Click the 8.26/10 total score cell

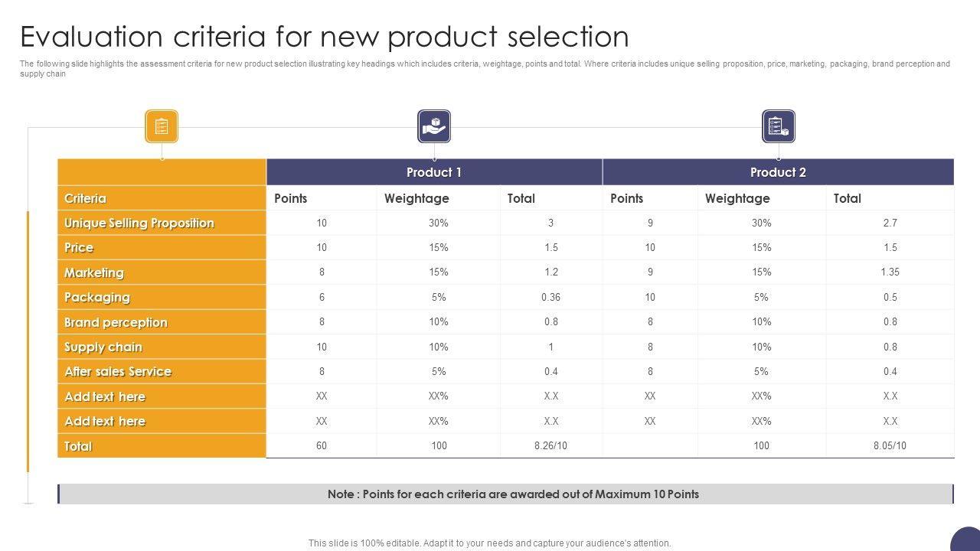tap(550, 445)
